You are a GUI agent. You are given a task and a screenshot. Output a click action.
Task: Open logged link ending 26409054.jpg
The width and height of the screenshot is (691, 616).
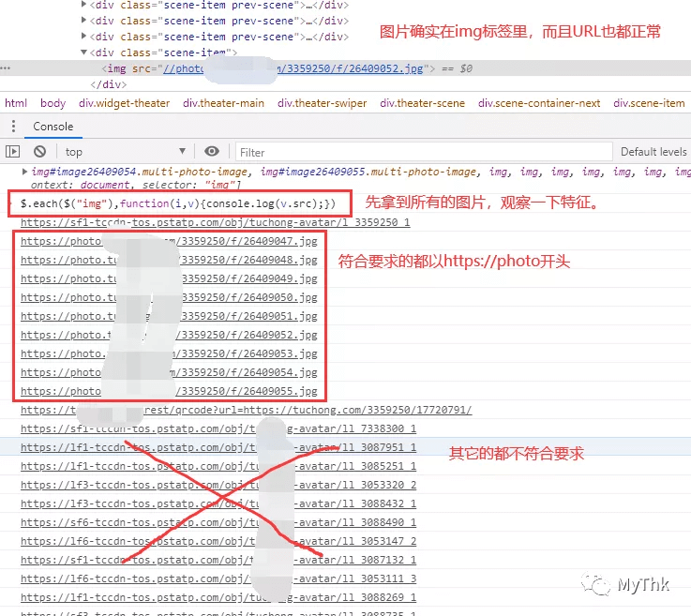point(169,372)
